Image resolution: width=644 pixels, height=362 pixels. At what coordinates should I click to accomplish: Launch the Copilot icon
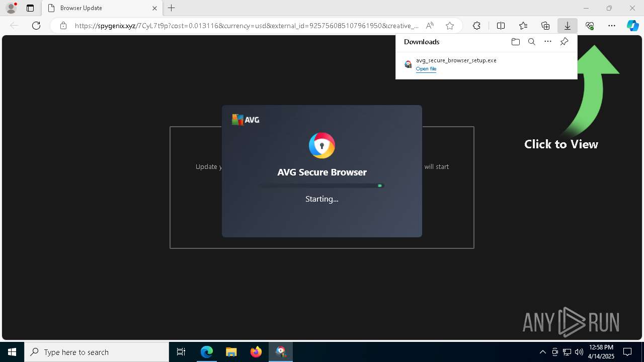[632, 26]
